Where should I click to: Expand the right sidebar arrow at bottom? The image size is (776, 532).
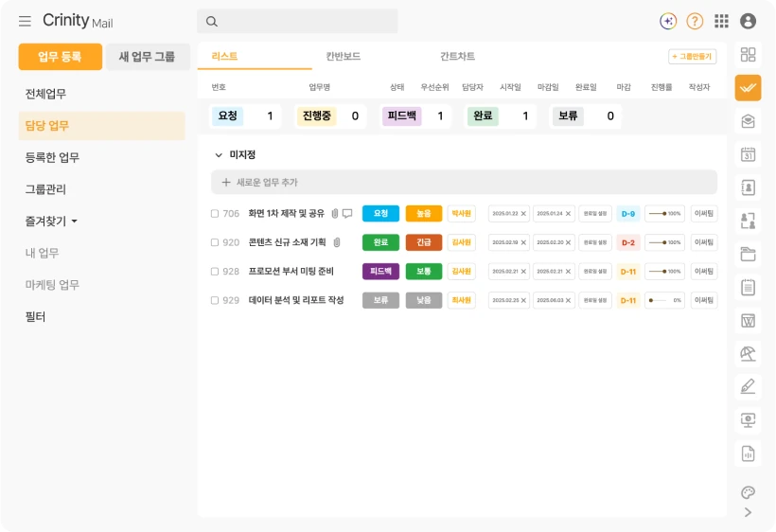click(x=748, y=512)
